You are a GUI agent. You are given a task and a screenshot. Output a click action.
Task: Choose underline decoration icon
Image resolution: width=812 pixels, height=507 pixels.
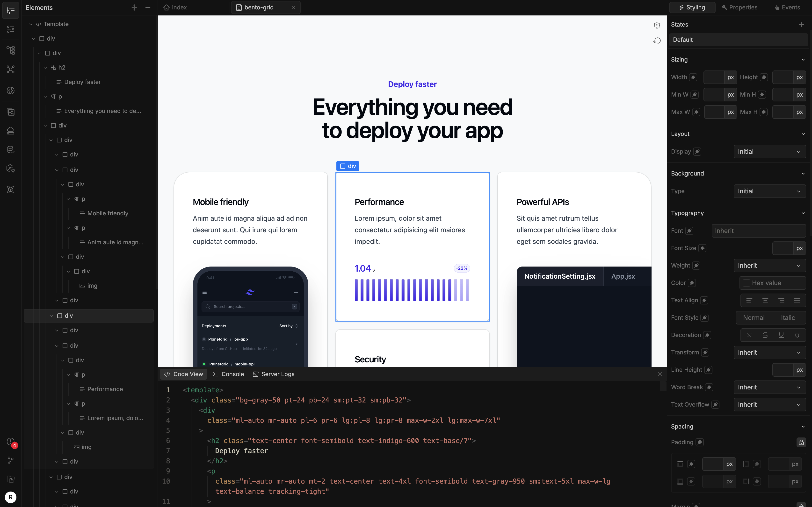pyautogui.click(x=781, y=335)
